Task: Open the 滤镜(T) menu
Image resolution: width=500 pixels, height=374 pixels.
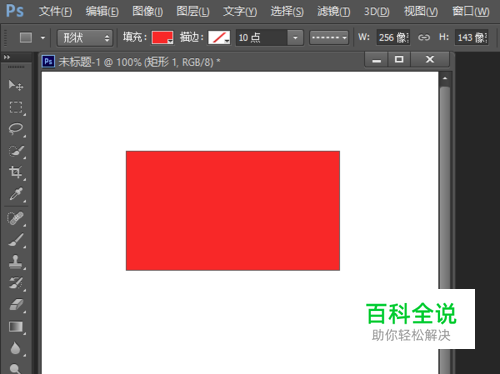Action: coord(334,12)
